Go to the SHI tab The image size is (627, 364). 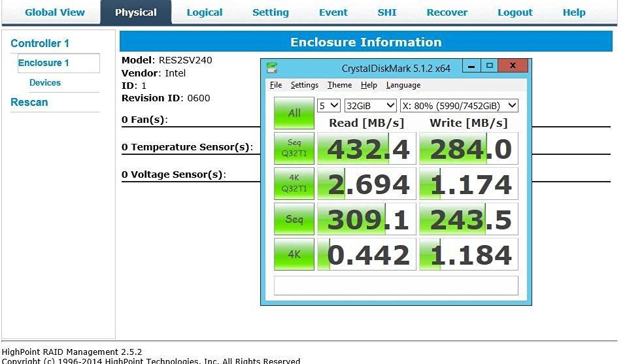tap(387, 12)
